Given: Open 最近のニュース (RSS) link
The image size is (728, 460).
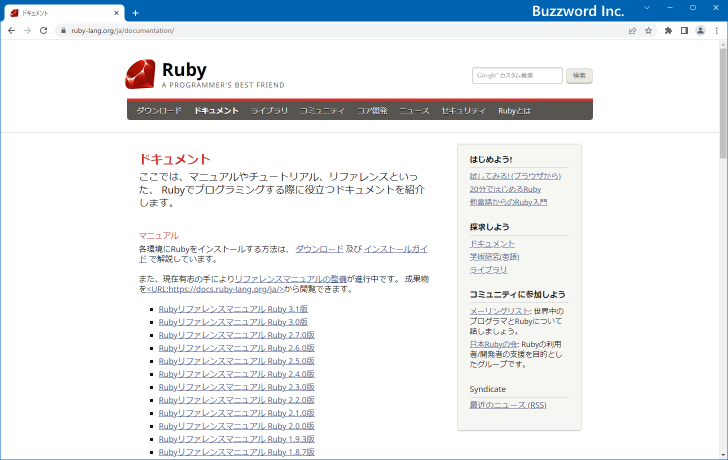Looking at the screenshot, I should [508, 405].
